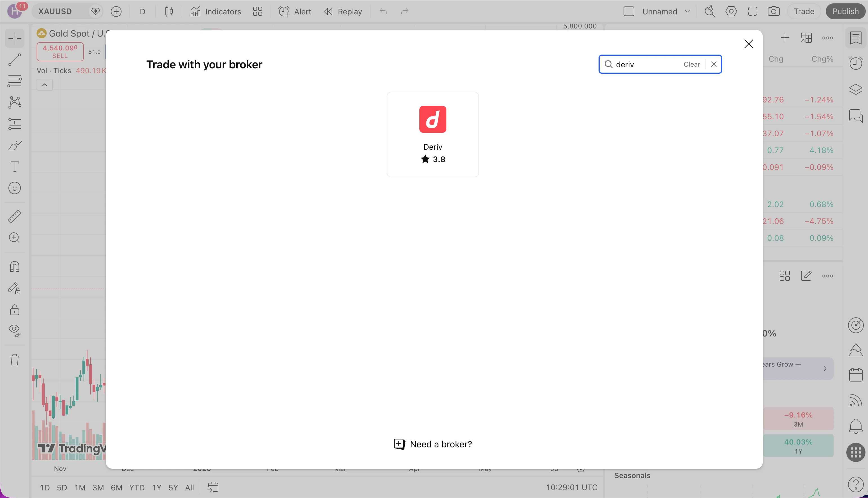The image size is (868, 498).
Task: Open the object tree layers icon
Action: coord(856,90)
